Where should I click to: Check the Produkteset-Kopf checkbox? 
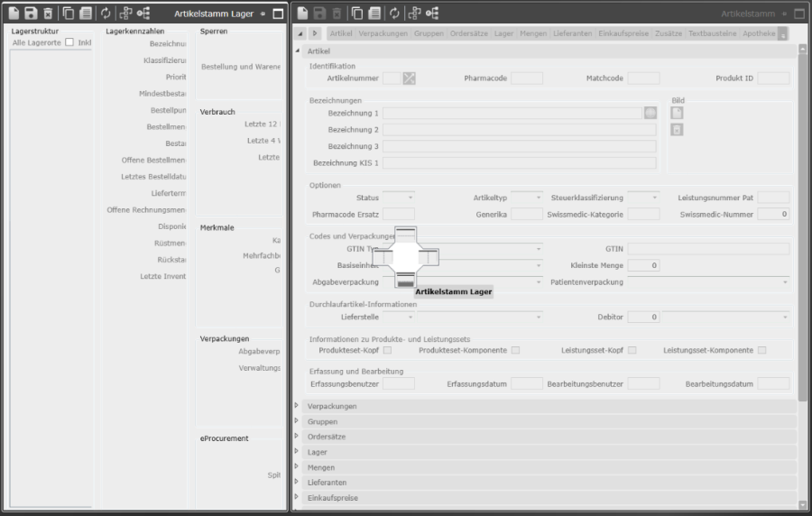click(x=387, y=350)
